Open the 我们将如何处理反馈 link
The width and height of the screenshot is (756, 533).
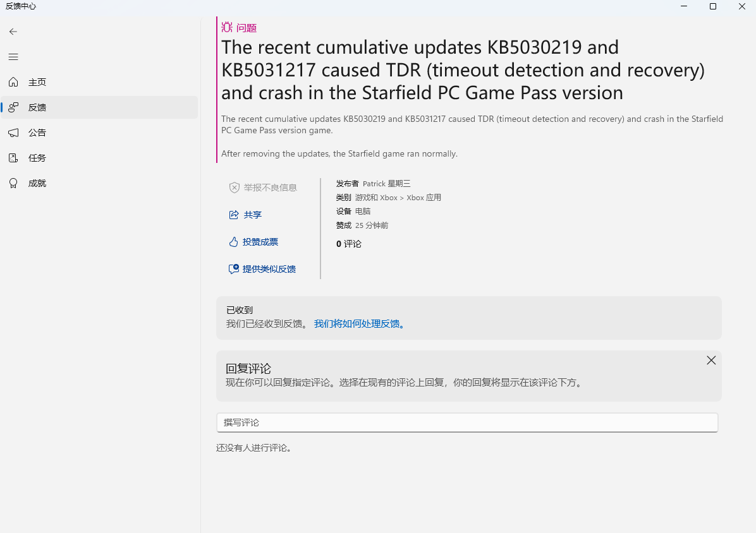(360, 323)
